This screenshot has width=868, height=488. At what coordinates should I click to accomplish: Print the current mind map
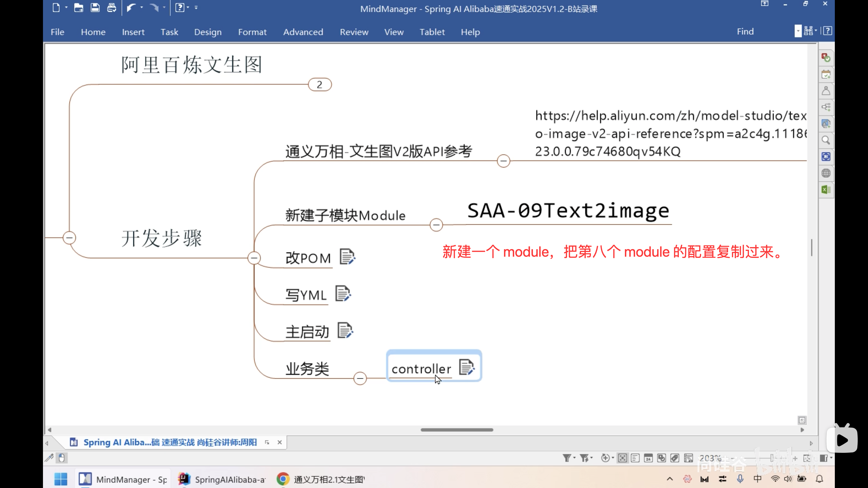[x=112, y=7]
